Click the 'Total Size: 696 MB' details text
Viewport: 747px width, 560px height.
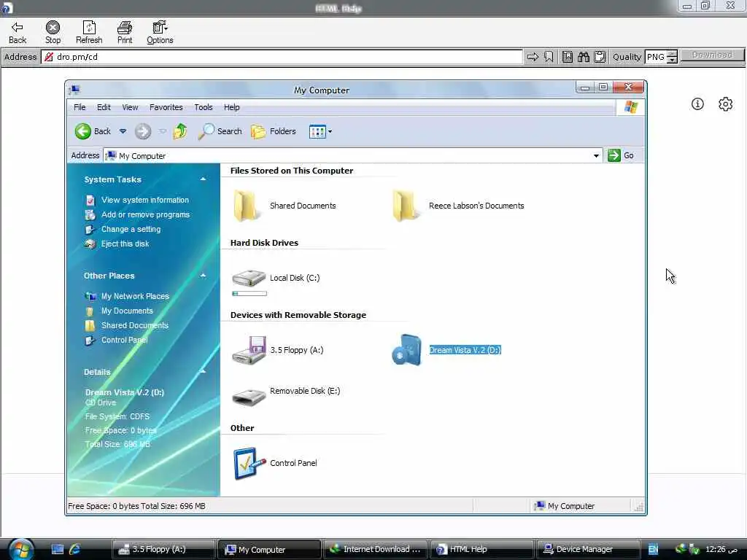117,444
